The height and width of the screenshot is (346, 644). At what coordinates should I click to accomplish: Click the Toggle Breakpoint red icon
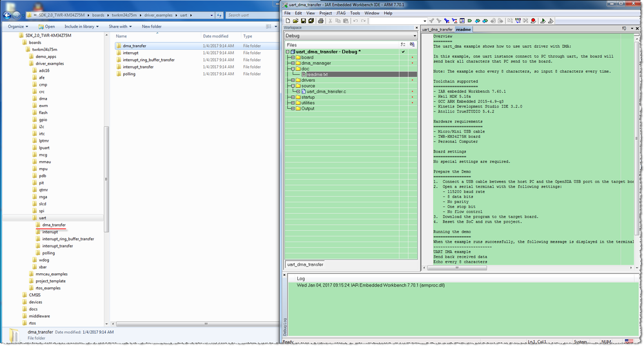(x=533, y=21)
